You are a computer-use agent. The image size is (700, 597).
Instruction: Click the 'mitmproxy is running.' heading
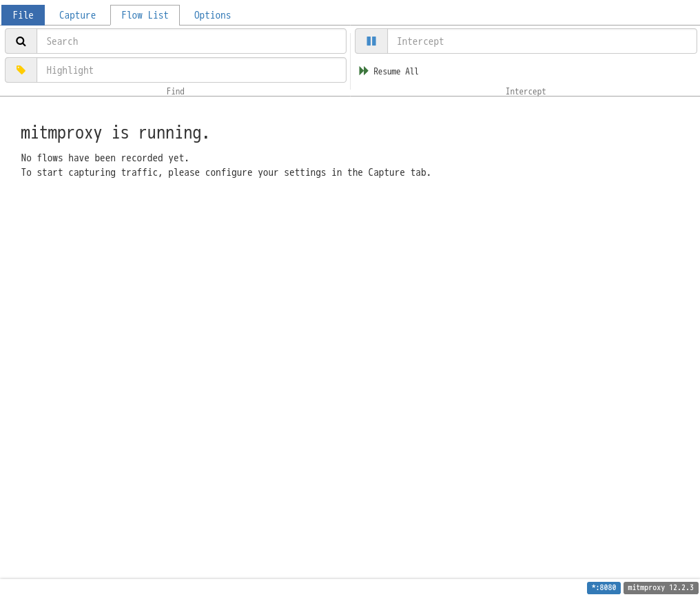tap(115, 132)
